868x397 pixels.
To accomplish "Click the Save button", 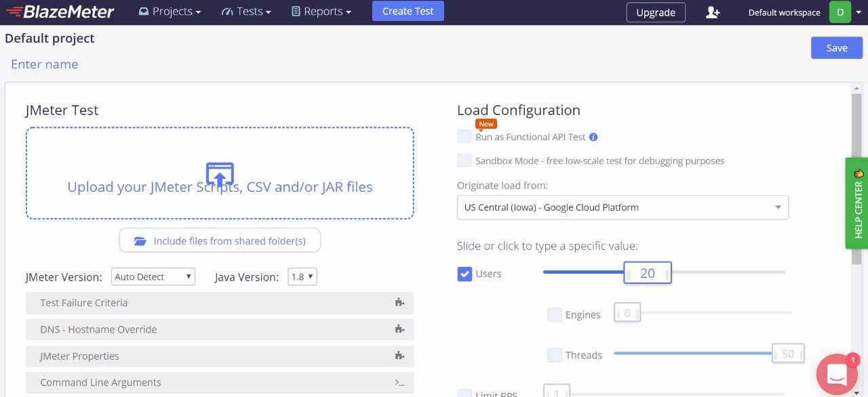I will tap(836, 48).
